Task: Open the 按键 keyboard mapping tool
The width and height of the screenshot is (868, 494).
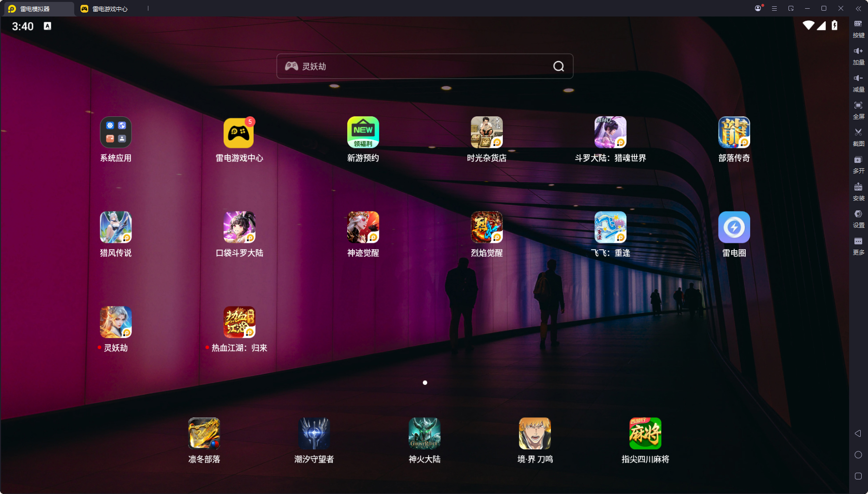Action: [858, 29]
